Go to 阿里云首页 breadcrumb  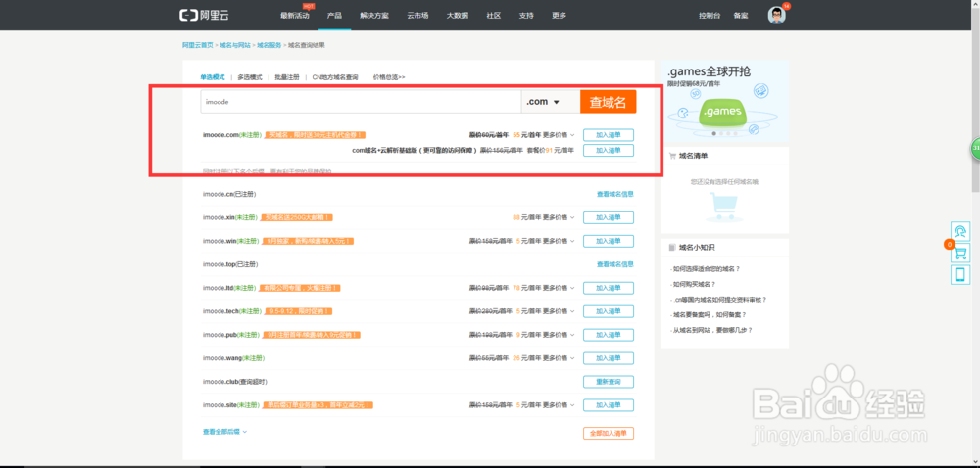[198, 46]
